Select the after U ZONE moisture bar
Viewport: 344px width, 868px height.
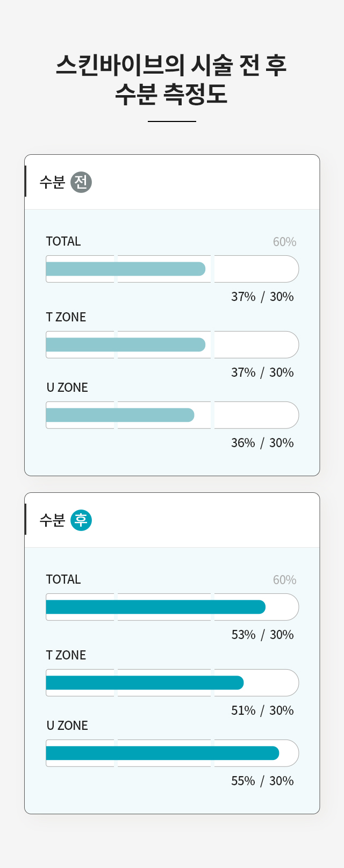pos(173,753)
